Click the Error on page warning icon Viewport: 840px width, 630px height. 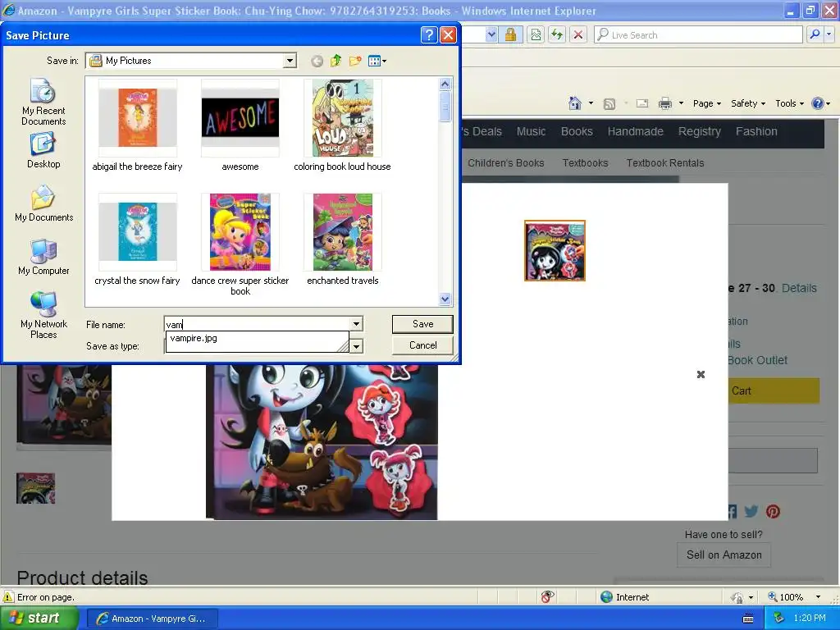click(8, 597)
